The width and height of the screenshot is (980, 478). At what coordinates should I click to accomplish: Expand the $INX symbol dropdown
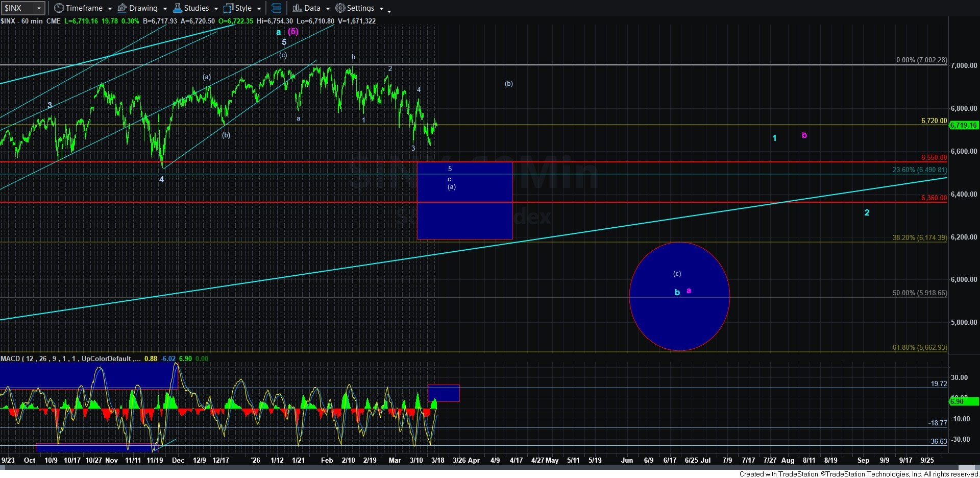(x=39, y=8)
